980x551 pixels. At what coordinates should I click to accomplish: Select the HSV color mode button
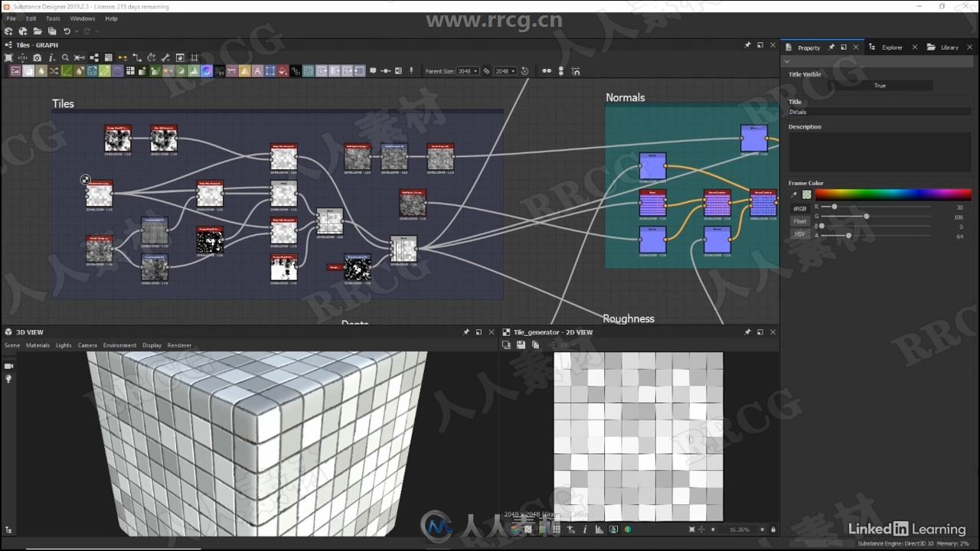(x=799, y=233)
